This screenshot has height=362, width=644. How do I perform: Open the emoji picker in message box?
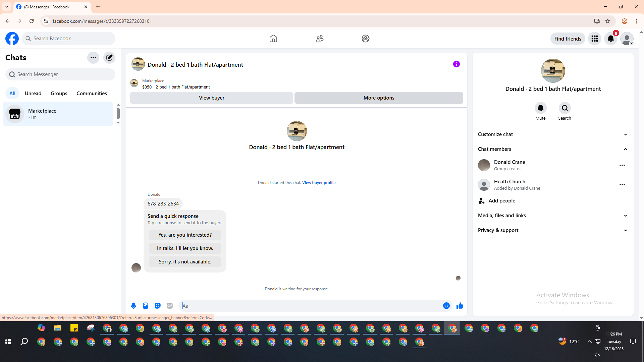coord(446,306)
